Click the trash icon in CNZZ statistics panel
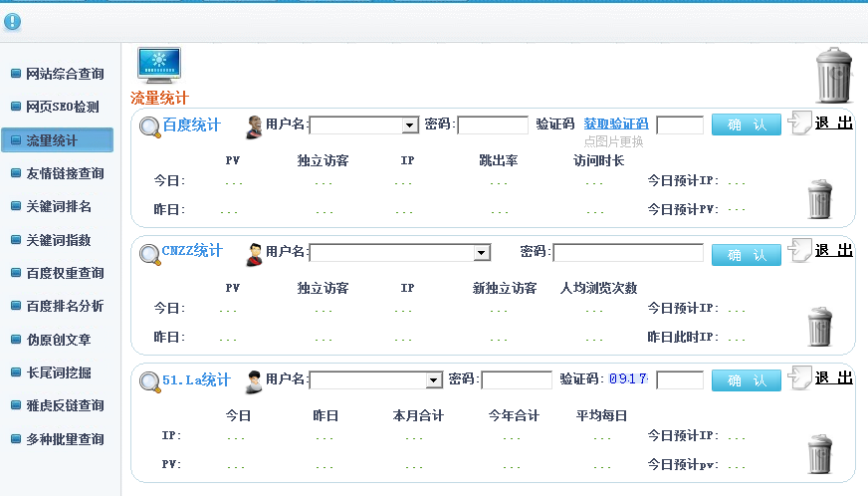This screenshot has width=868, height=496. coord(819,327)
